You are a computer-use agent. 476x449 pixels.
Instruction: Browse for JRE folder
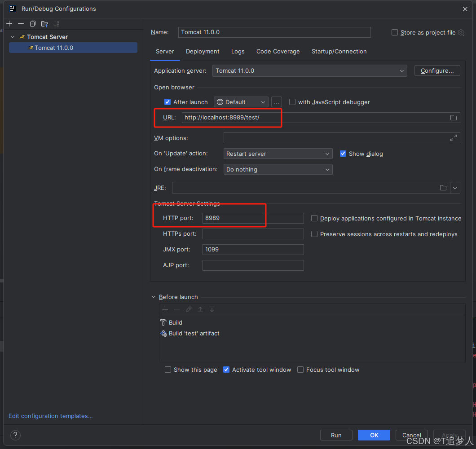[443, 188]
